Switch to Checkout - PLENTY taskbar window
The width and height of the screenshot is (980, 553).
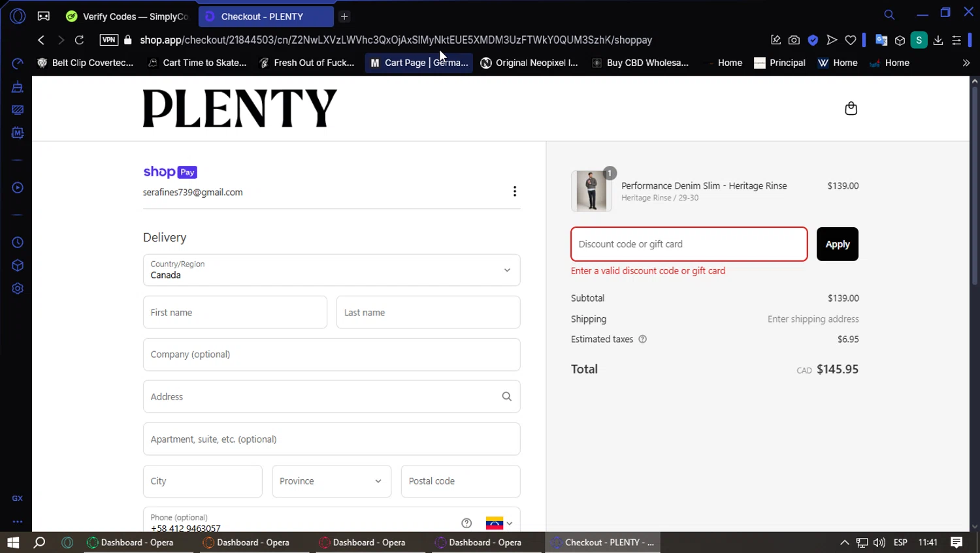coord(602,542)
